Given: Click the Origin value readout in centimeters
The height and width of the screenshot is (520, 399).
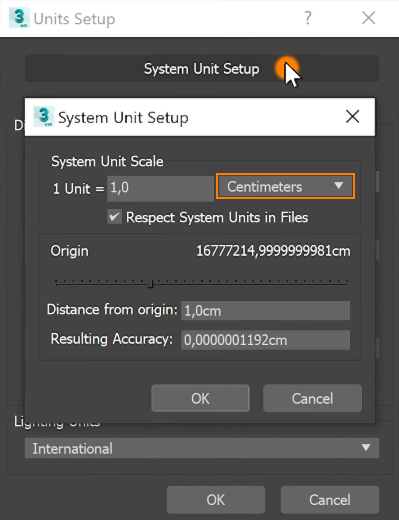Looking at the screenshot, I should 273,251.
